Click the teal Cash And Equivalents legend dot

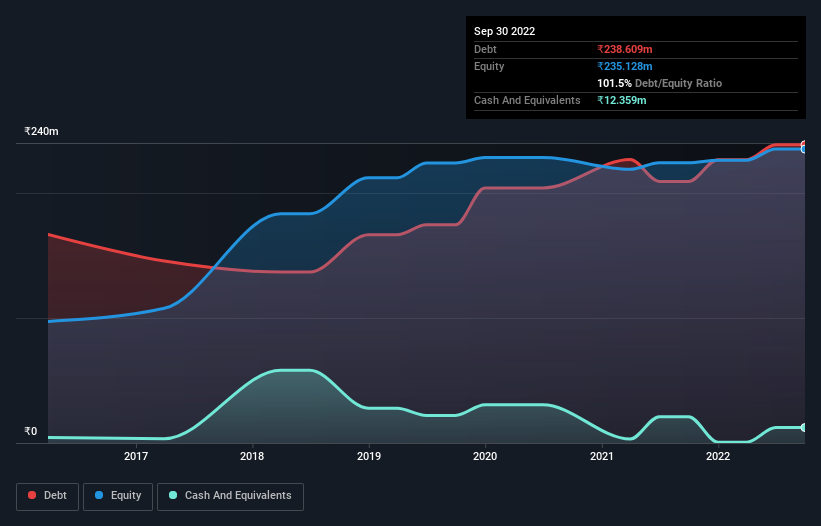coord(173,495)
